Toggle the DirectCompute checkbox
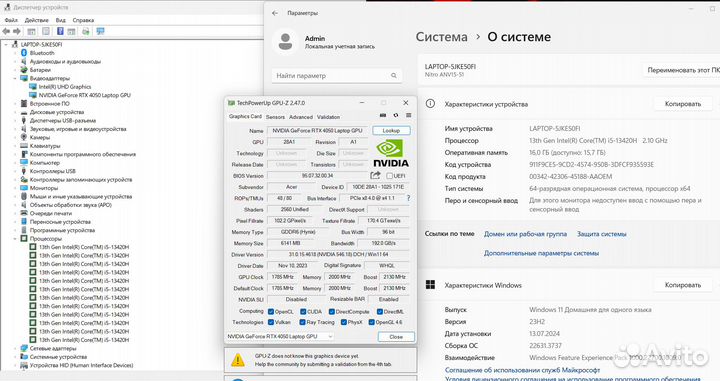720x381 pixels. (x=332, y=311)
